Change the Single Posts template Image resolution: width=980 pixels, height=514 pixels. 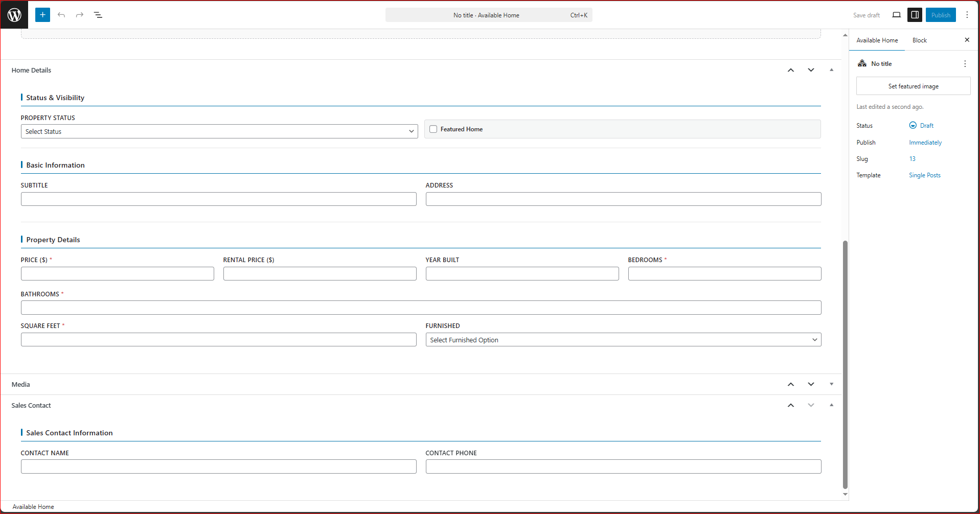point(924,175)
